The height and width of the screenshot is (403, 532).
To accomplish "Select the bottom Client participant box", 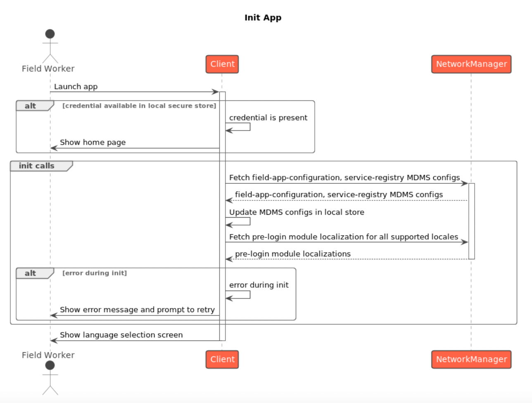I will (x=222, y=359).
